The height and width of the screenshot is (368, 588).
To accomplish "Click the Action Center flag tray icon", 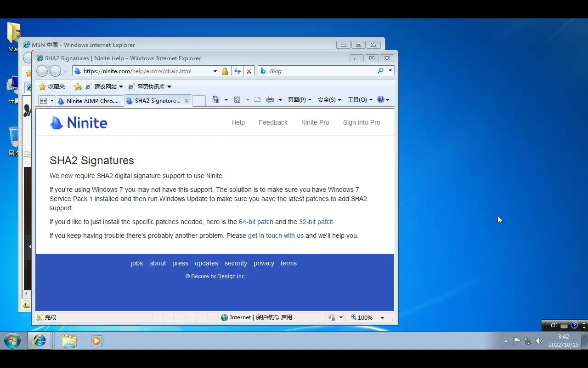I will [517, 341].
